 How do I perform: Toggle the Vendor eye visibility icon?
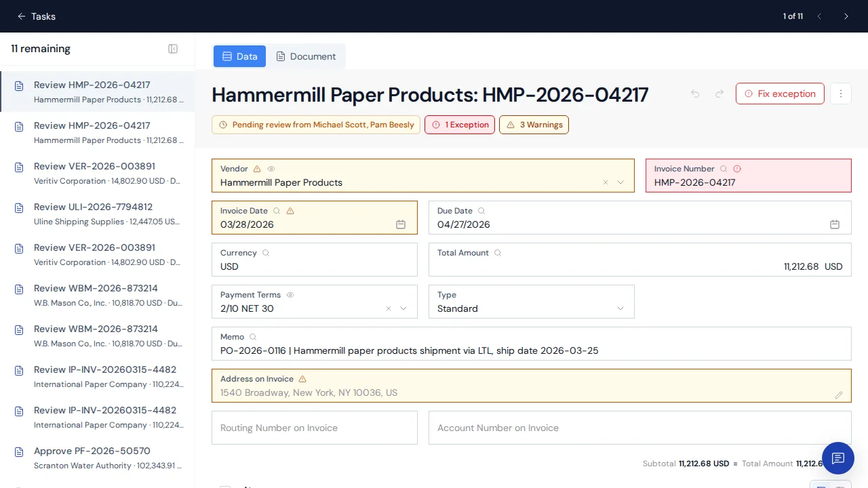coord(271,169)
